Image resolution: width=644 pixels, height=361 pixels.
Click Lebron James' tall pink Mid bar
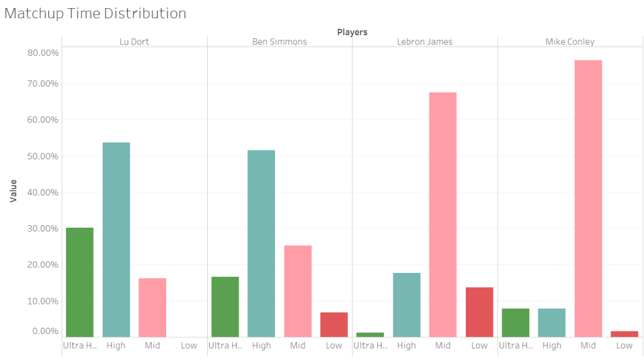[x=443, y=214]
